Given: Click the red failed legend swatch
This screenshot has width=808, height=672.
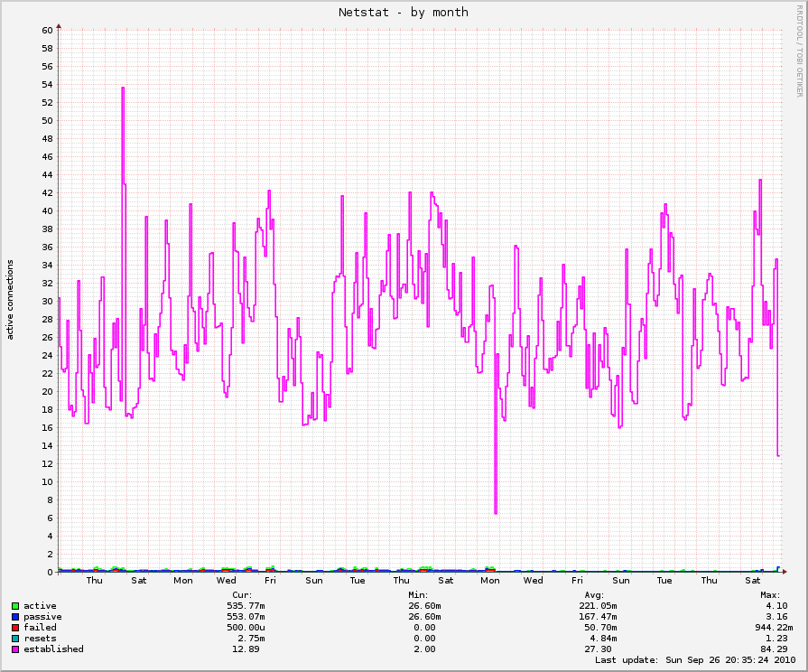Looking at the screenshot, I should coord(15,628).
